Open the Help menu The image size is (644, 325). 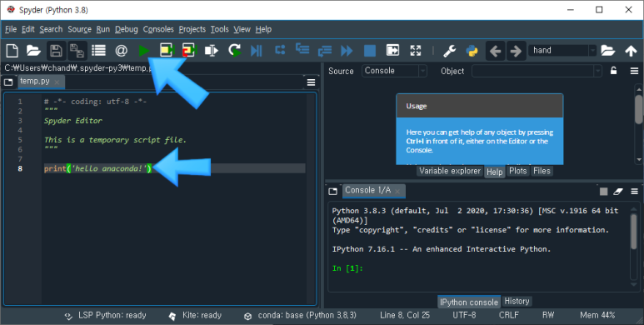click(x=263, y=29)
